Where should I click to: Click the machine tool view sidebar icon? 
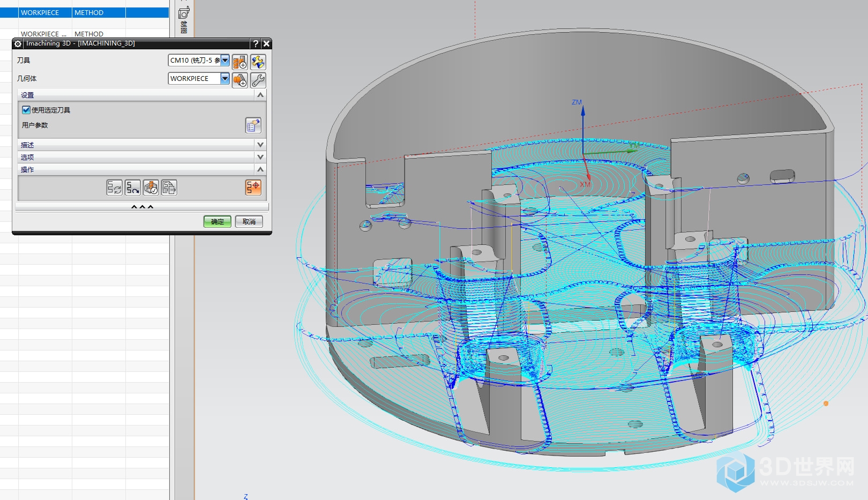click(184, 13)
